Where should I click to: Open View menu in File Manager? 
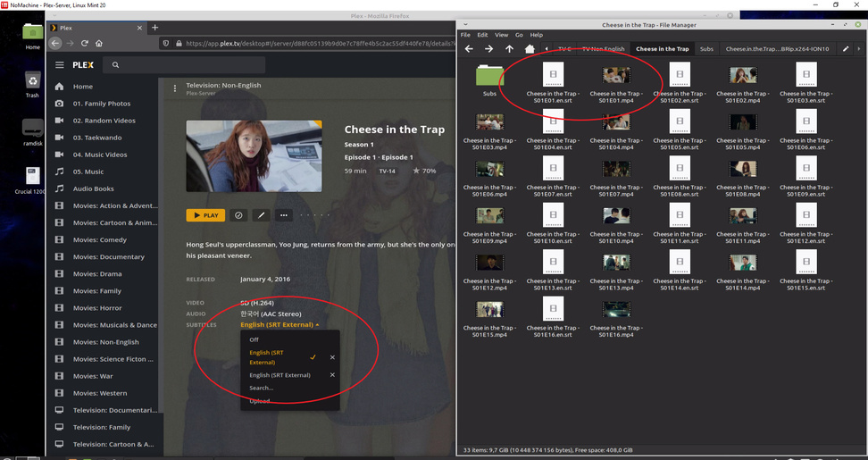502,34
